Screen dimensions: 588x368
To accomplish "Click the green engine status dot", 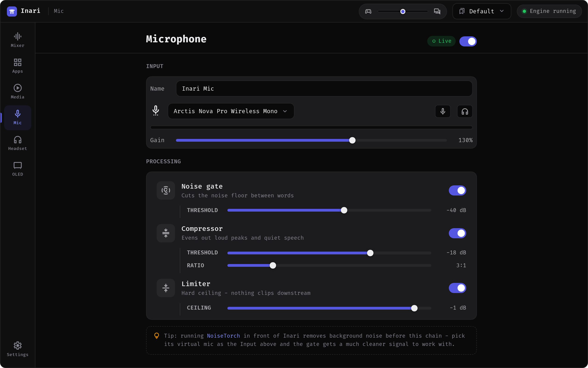I will pyautogui.click(x=524, y=11).
